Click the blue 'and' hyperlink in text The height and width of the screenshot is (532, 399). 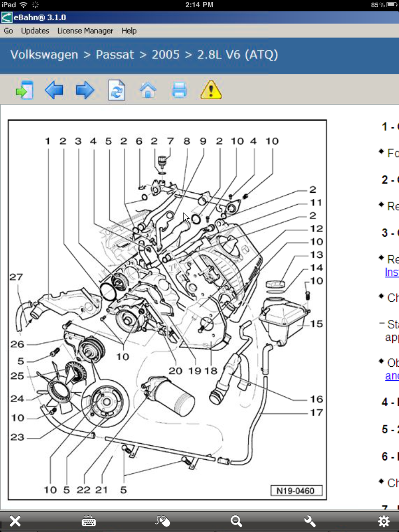pyautogui.click(x=392, y=376)
